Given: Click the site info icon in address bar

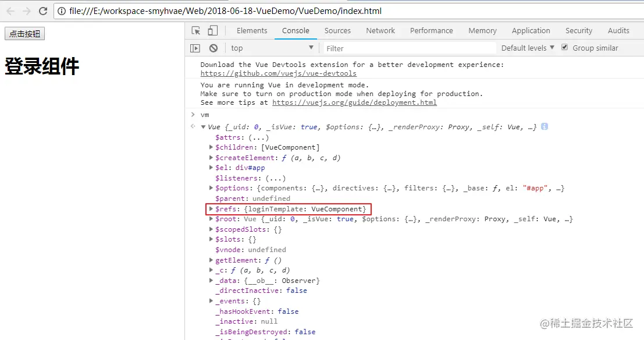Looking at the screenshot, I should [x=62, y=11].
